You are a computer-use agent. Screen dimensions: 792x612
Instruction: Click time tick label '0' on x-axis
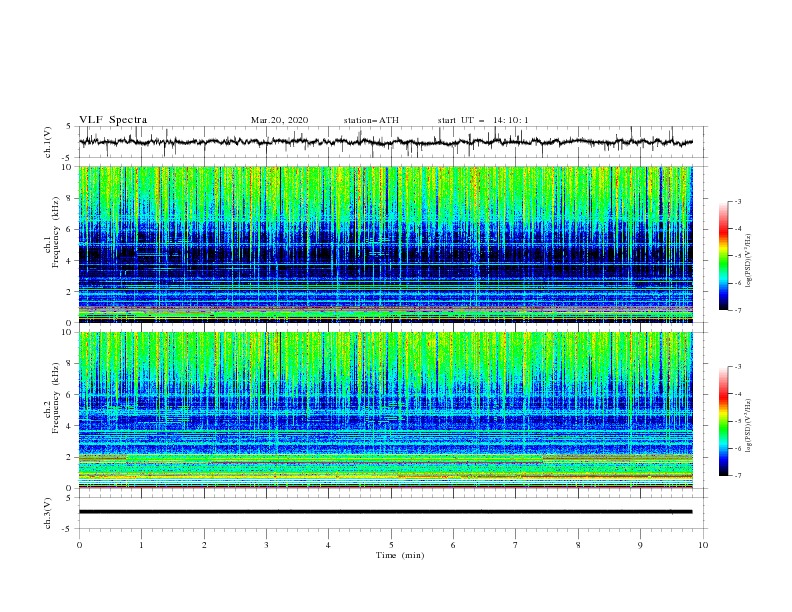pyautogui.click(x=79, y=545)
